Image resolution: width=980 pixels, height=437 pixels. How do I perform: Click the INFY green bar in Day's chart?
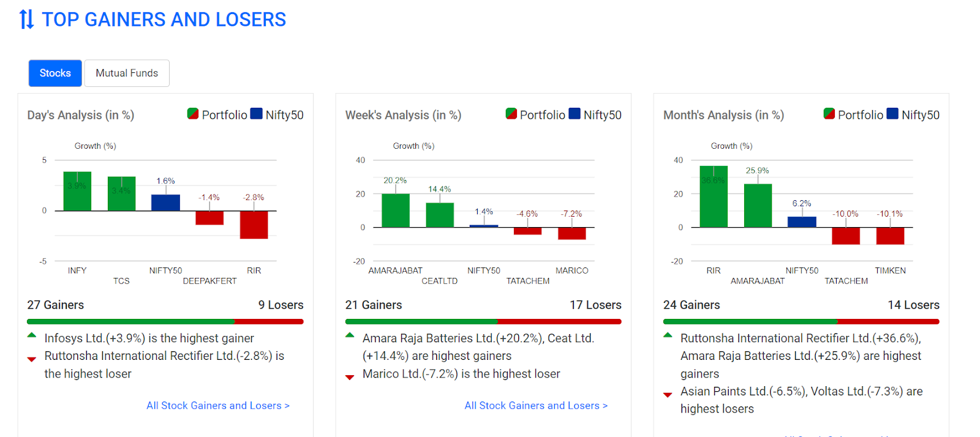(x=77, y=191)
